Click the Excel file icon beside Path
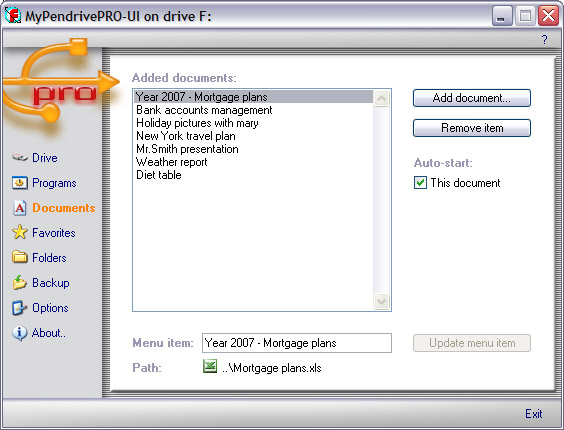 coord(210,367)
